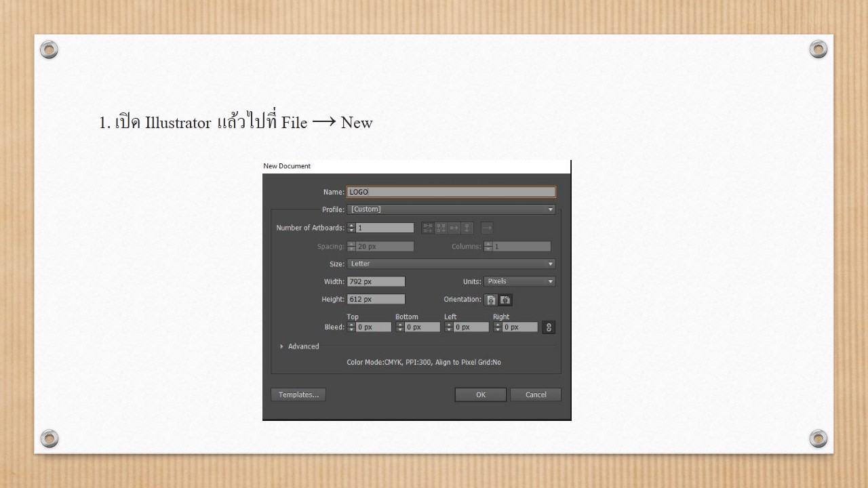This screenshot has width=868, height=488.
Task: Click the Number of Artboards stepper
Action: 351,228
